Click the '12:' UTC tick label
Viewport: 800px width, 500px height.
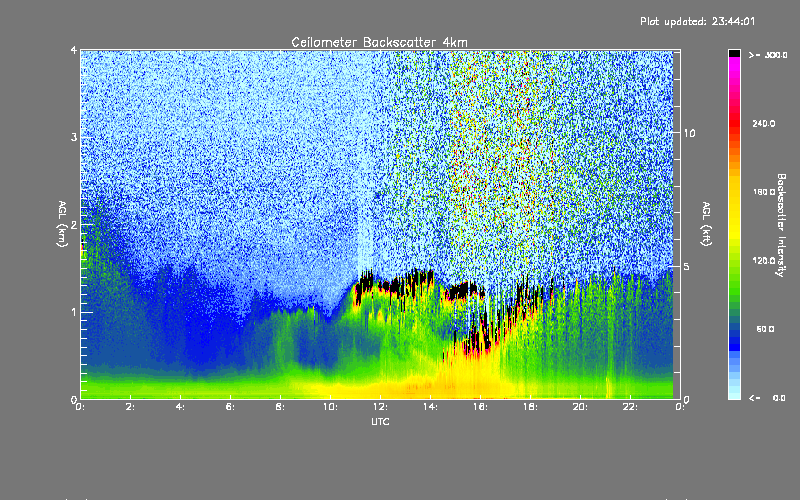380,407
